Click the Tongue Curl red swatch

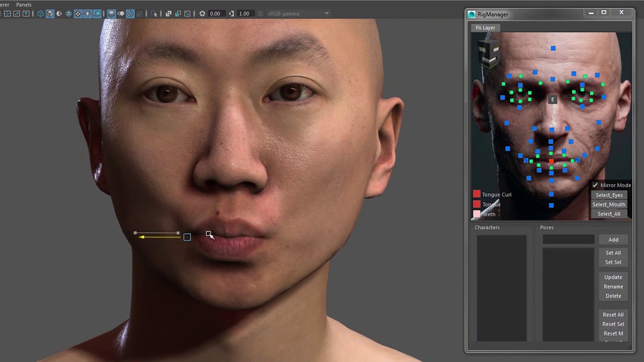[476, 194]
